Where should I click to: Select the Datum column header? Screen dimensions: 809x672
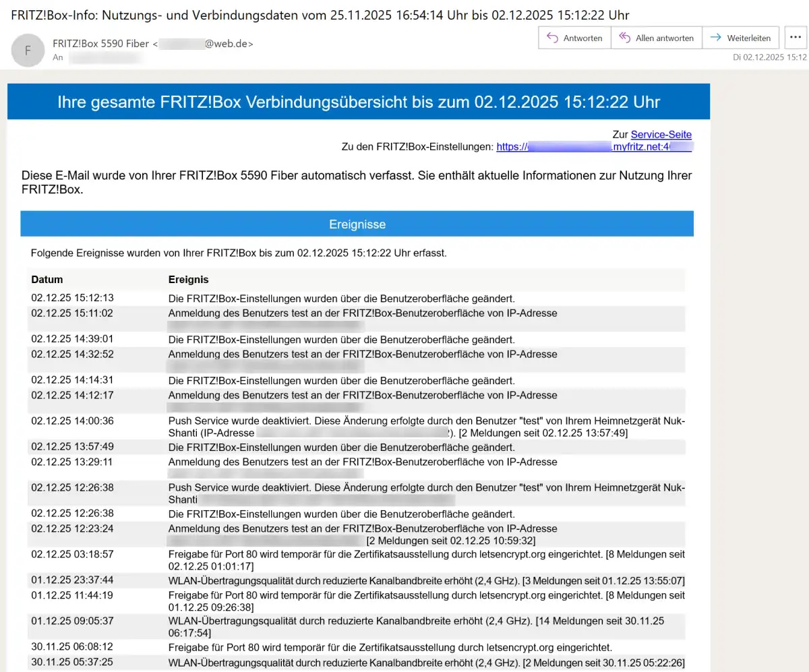tap(47, 280)
